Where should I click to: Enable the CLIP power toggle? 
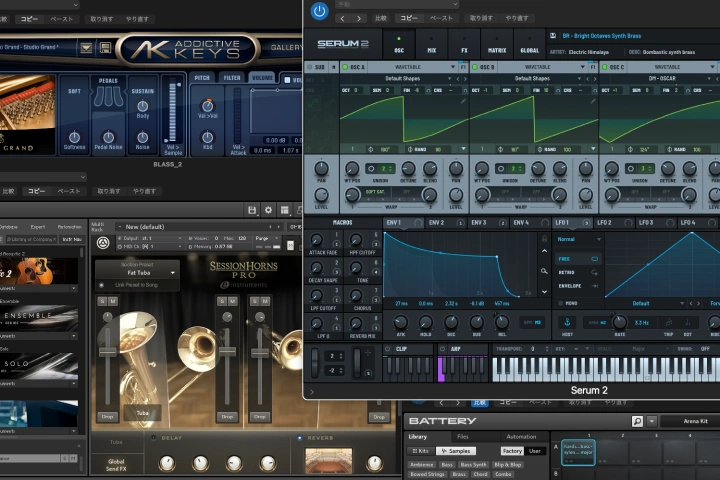tap(388, 349)
